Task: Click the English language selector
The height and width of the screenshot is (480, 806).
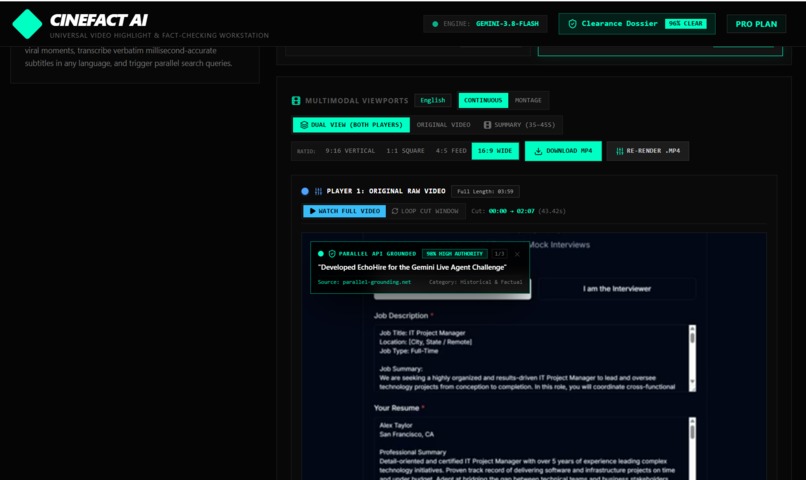Action: [x=433, y=100]
